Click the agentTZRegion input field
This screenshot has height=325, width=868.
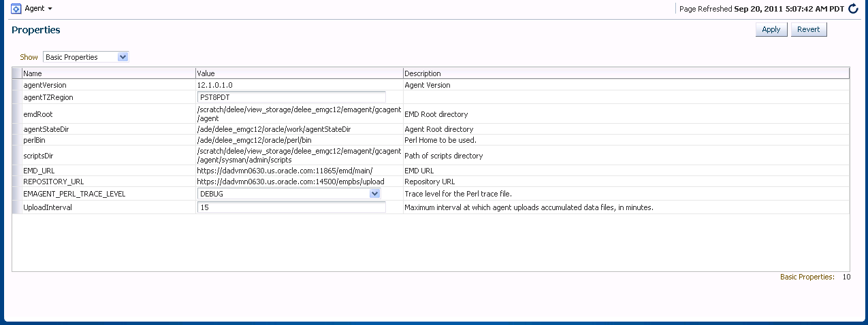point(291,97)
